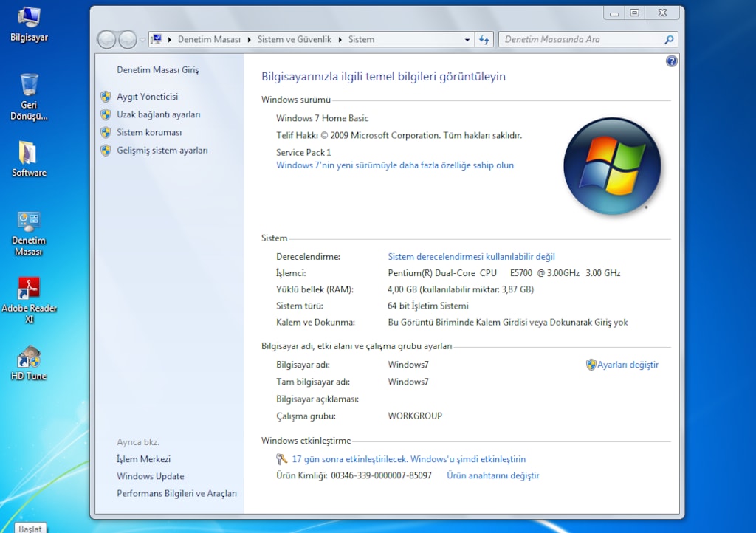Click the Windows 7 logo image
Screen dimensions: 756x533
(x=612, y=166)
